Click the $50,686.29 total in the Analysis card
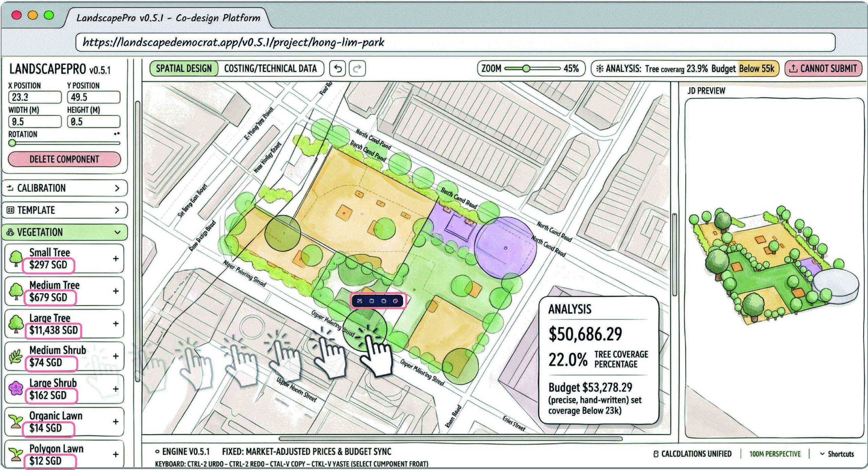This screenshot has width=868, height=470. (x=586, y=334)
